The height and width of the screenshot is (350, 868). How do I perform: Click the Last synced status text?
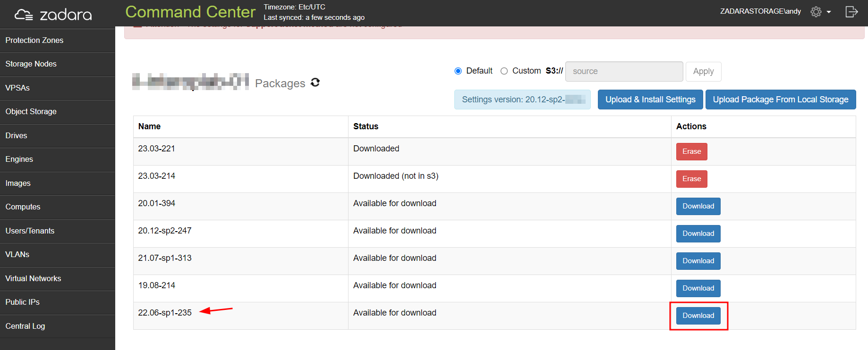point(314,17)
